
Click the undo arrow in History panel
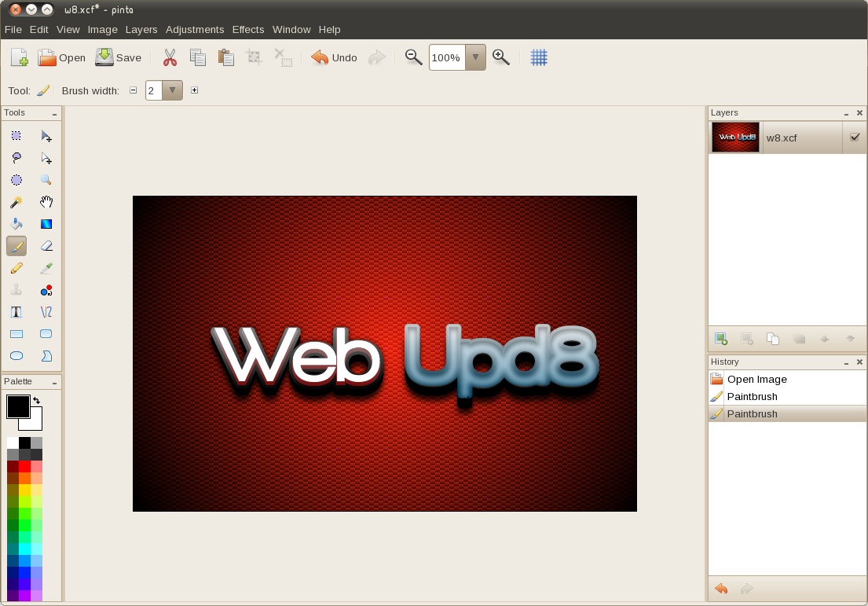(721, 588)
